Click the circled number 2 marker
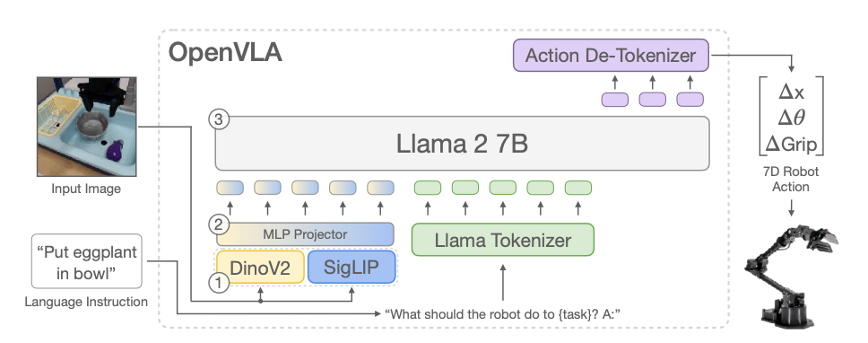 218,224
